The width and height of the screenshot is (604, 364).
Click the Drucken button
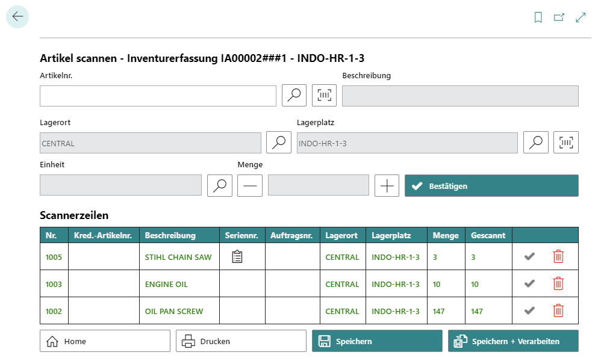tap(241, 341)
